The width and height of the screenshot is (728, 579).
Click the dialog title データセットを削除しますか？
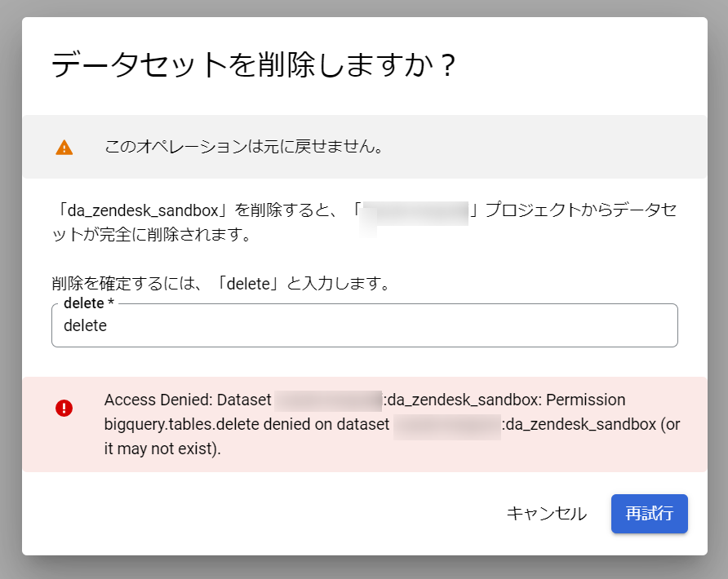click(x=253, y=64)
